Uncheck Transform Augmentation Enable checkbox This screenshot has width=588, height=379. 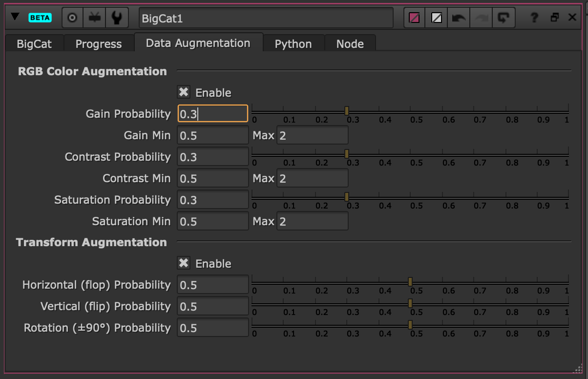tap(184, 263)
